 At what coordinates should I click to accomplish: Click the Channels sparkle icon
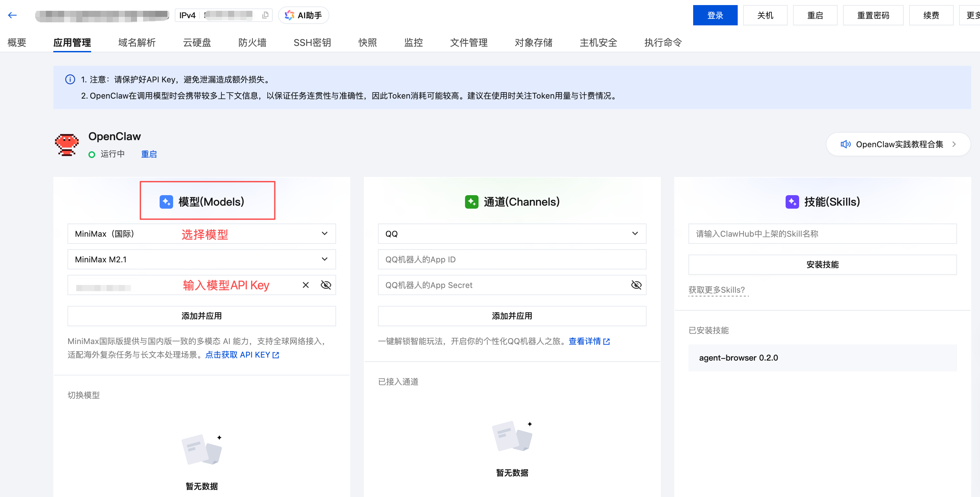[x=472, y=202]
